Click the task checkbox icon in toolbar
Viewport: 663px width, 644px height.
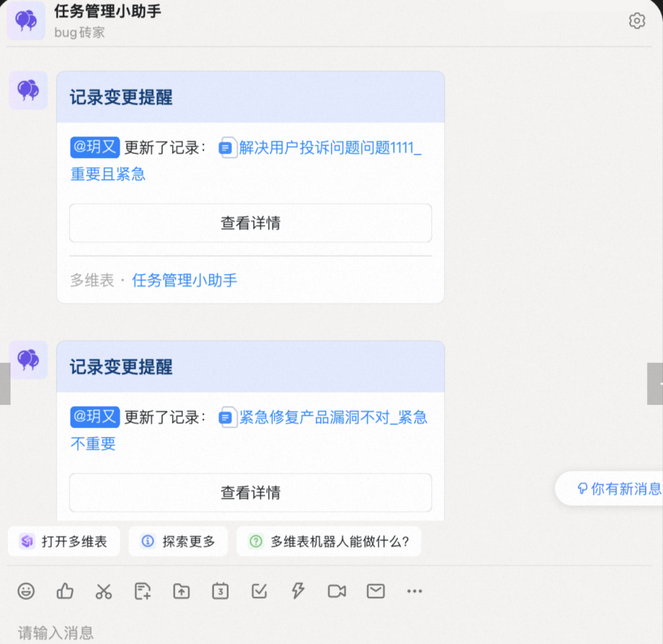tap(259, 591)
